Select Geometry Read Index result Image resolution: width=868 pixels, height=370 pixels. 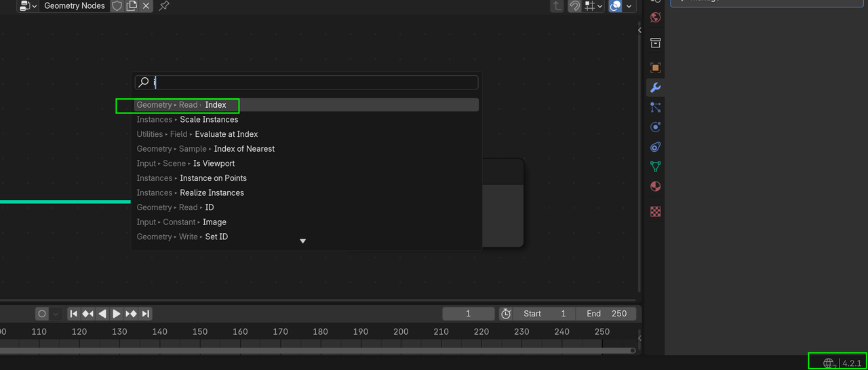click(x=307, y=105)
